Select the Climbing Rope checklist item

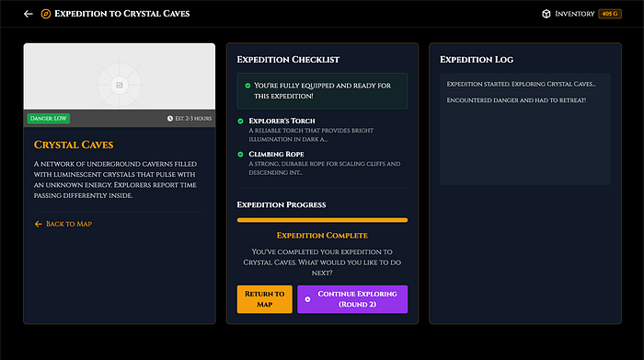(x=322, y=163)
